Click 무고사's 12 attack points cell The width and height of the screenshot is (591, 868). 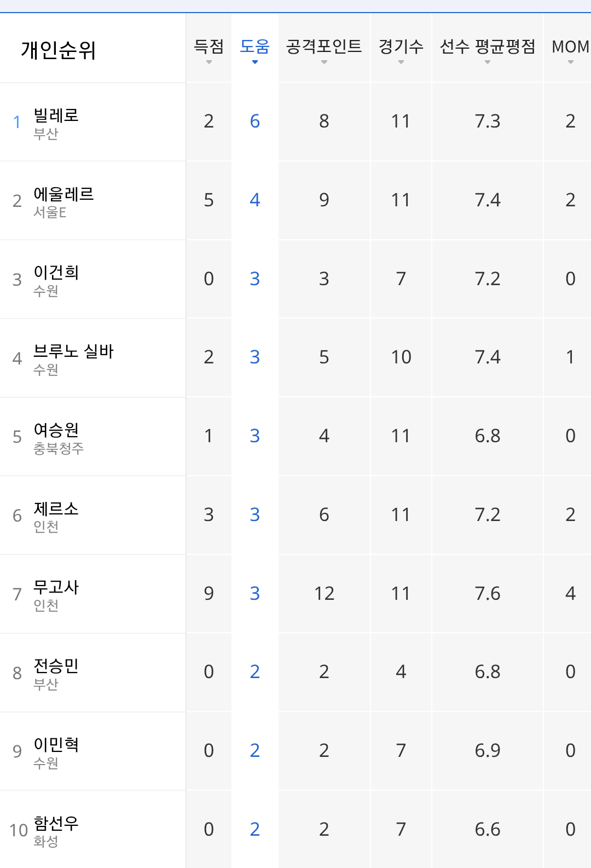coord(324,594)
